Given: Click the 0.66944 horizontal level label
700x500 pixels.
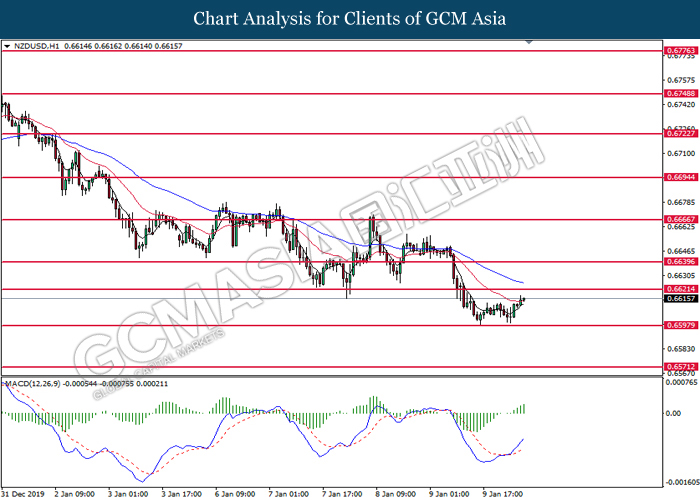Looking at the screenshot, I should (680, 176).
